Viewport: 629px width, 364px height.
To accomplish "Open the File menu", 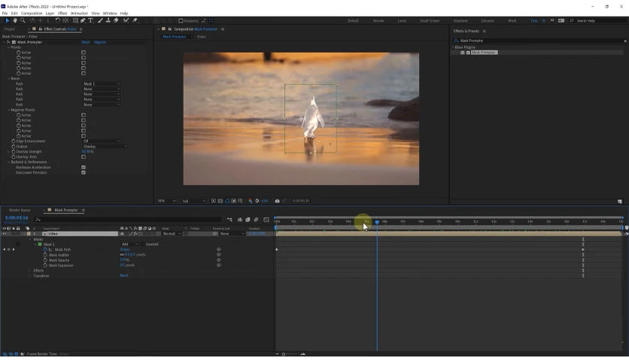I will click(x=5, y=14).
